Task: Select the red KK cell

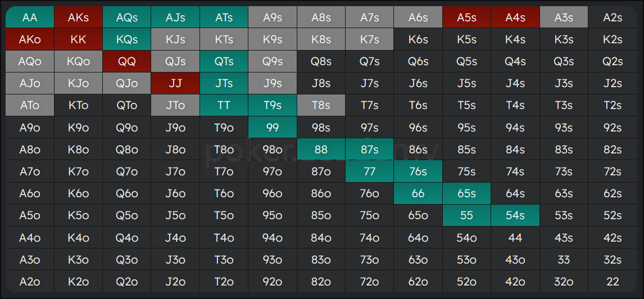Action: point(78,39)
